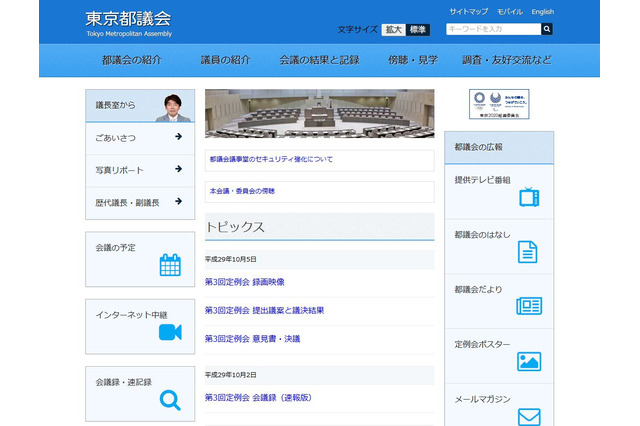Open the 都議会の紹介 menu
The image size is (640, 426).
pos(132,60)
